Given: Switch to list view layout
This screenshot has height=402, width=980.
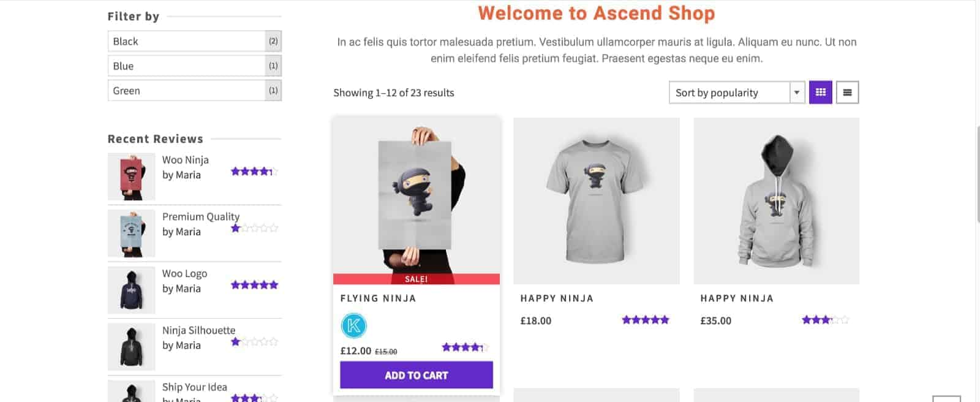Looking at the screenshot, I should tap(847, 93).
